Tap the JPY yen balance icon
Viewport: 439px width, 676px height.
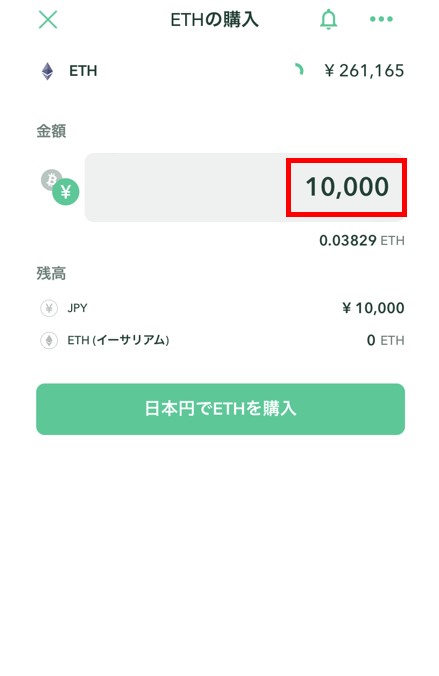[49, 308]
